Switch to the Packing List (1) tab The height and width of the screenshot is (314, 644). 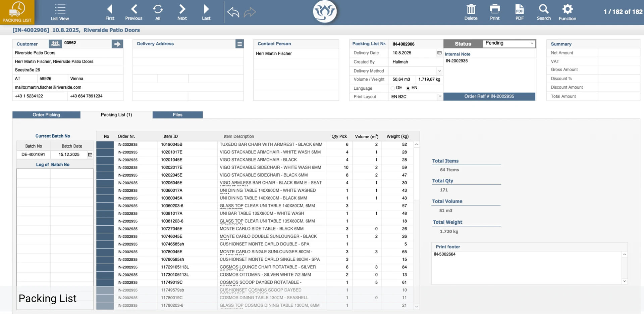coord(116,115)
